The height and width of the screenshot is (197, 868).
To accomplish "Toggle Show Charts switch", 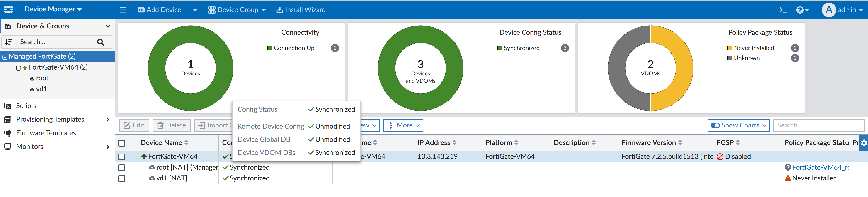I will (715, 125).
